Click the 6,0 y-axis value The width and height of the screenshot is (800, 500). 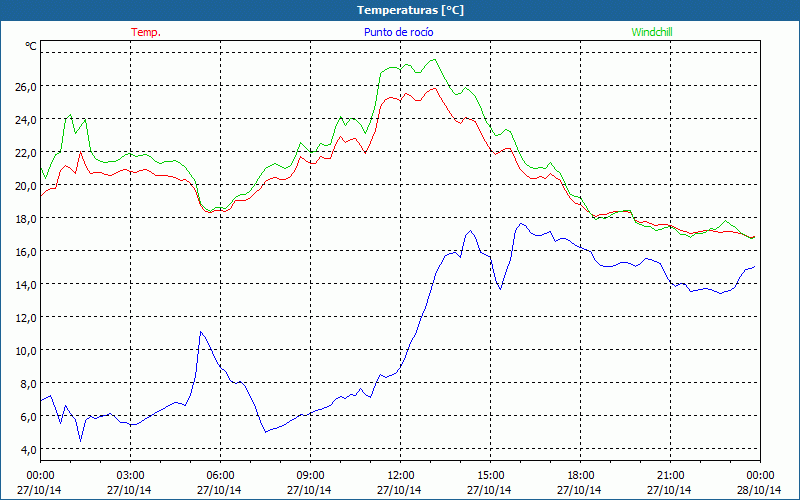coord(28,417)
